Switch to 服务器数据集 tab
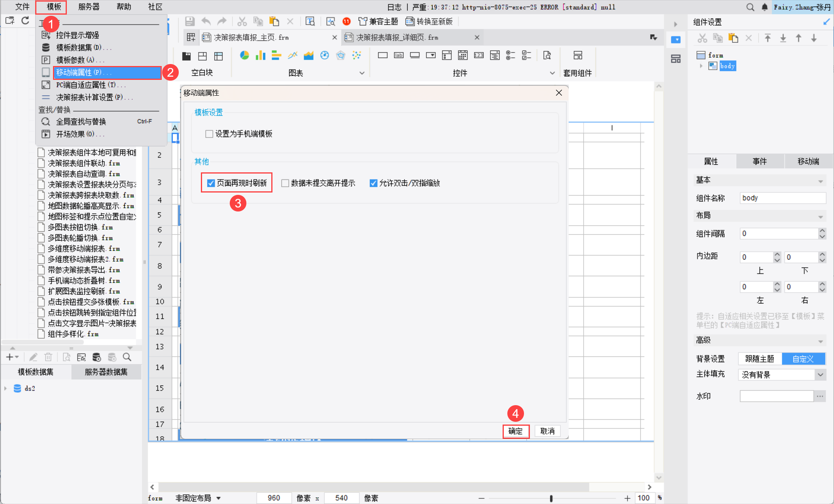 106,372
